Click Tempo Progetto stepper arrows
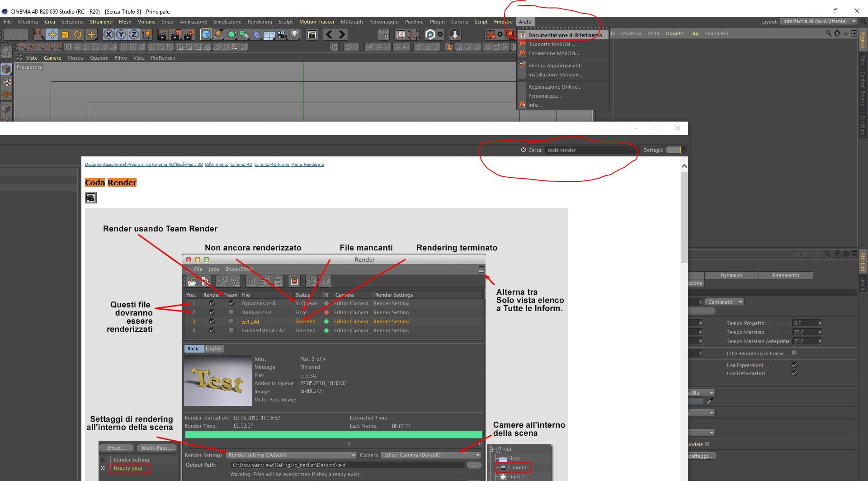Screen dimensions: 868x481 [x=820, y=323]
